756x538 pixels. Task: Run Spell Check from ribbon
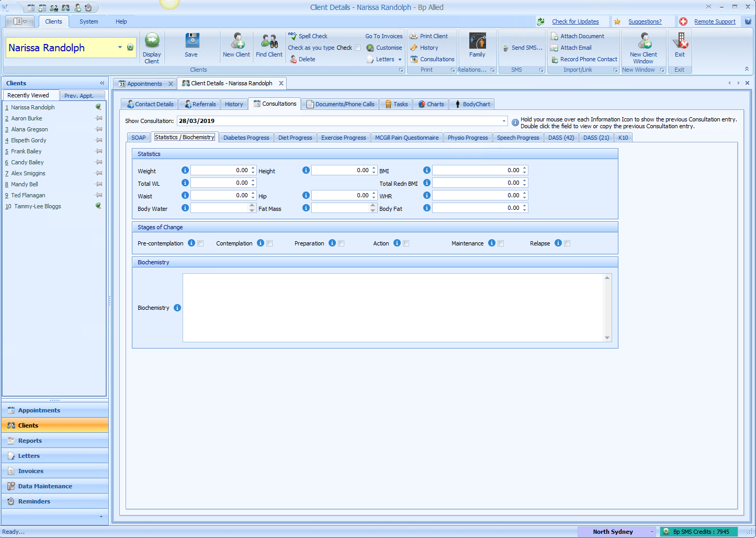click(308, 36)
